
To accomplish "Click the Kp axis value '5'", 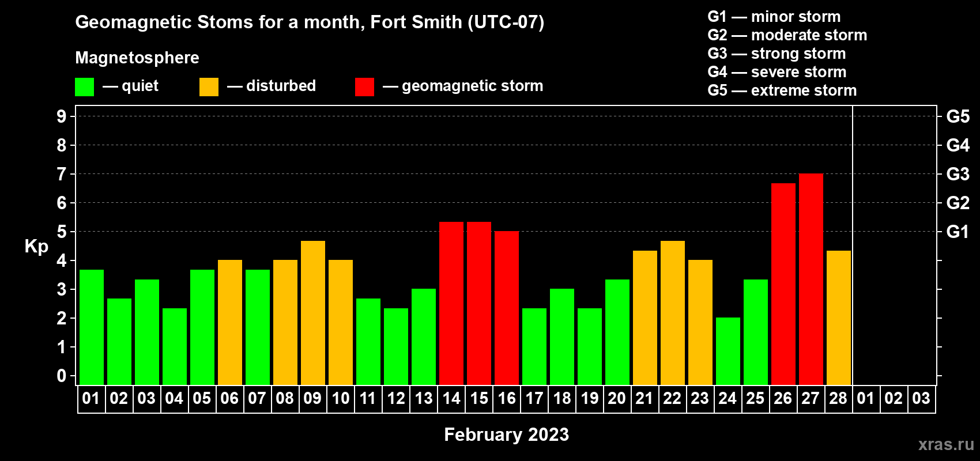I will click(62, 232).
